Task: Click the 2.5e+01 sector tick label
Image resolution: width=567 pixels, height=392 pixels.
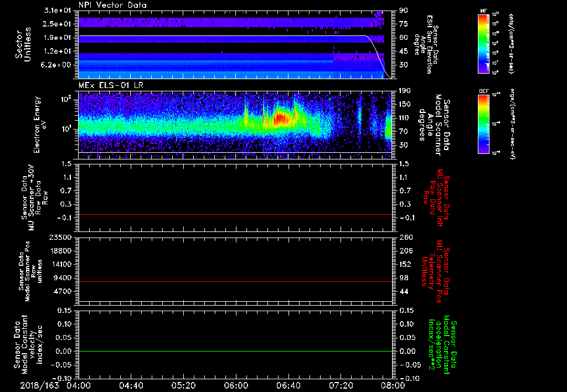Action: click(x=58, y=24)
